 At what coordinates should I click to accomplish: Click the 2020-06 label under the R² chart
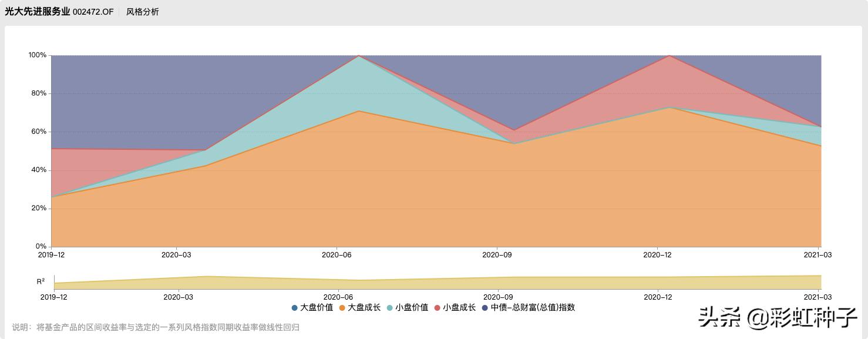click(x=338, y=297)
